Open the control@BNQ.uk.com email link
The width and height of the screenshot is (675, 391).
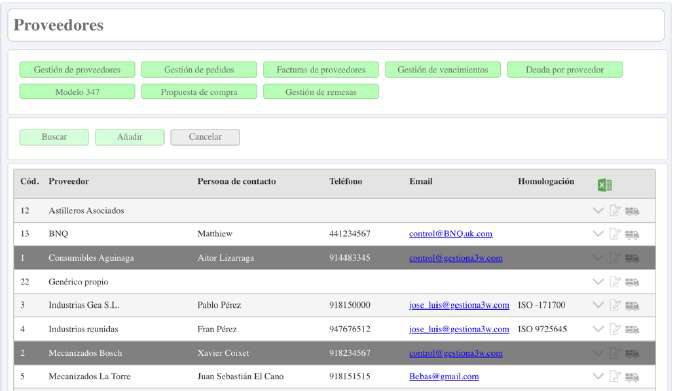[451, 234]
